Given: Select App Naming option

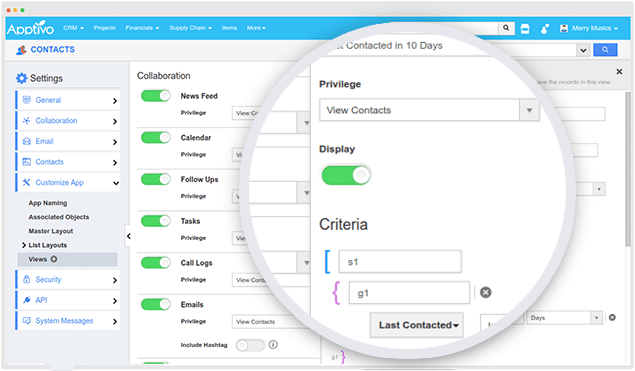Looking at the screenshot, I should pyautogui.click(x=48, y=203).
